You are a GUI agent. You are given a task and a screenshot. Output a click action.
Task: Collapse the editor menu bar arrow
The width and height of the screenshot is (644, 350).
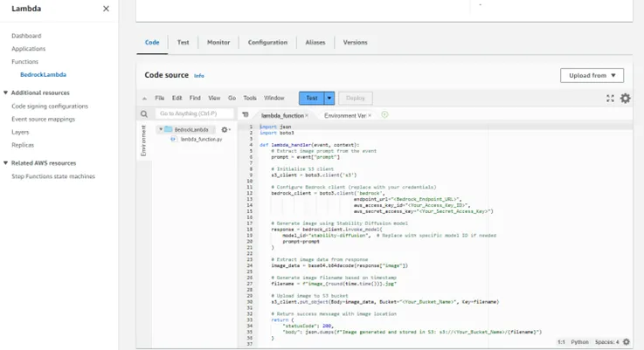pos(144,99)
